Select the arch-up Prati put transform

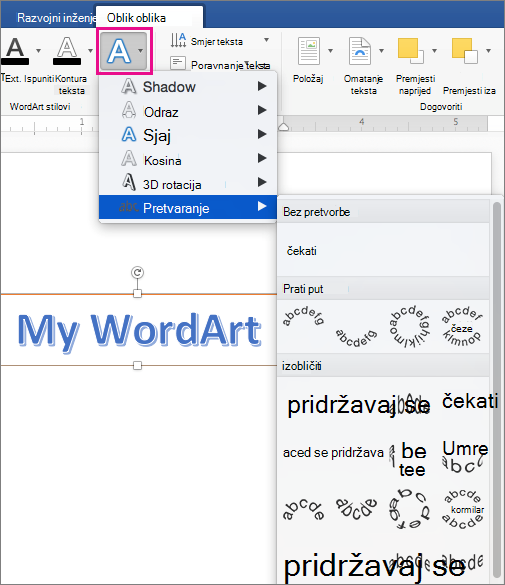(303, 316)
